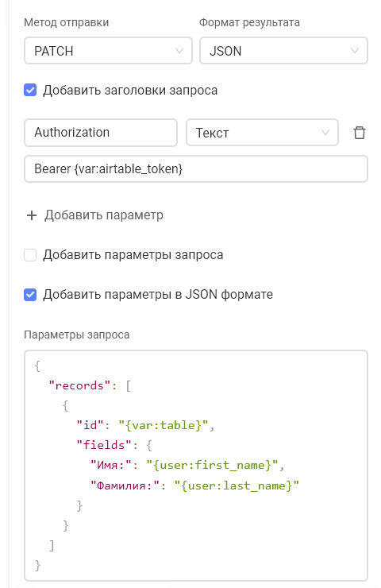Click the {user:first_name} value in the editor
The image size is (381, 588).
click(212, 466)
